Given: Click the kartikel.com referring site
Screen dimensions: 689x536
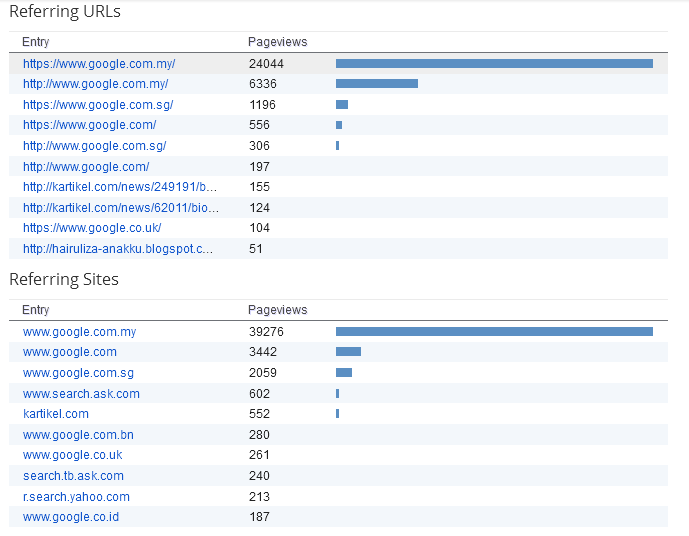Looking at the screenshot, I should point(56,414).
